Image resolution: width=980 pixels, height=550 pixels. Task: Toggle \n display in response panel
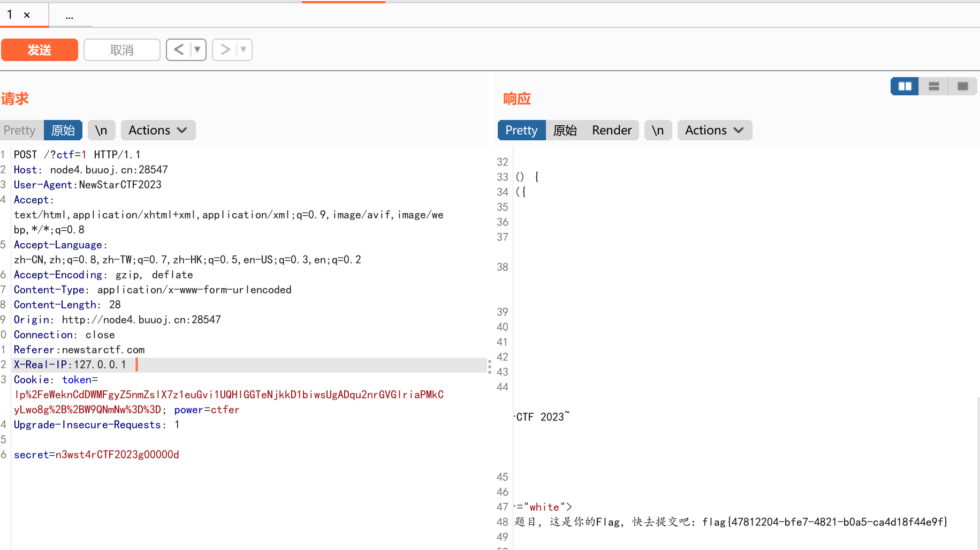pos(657,130)
